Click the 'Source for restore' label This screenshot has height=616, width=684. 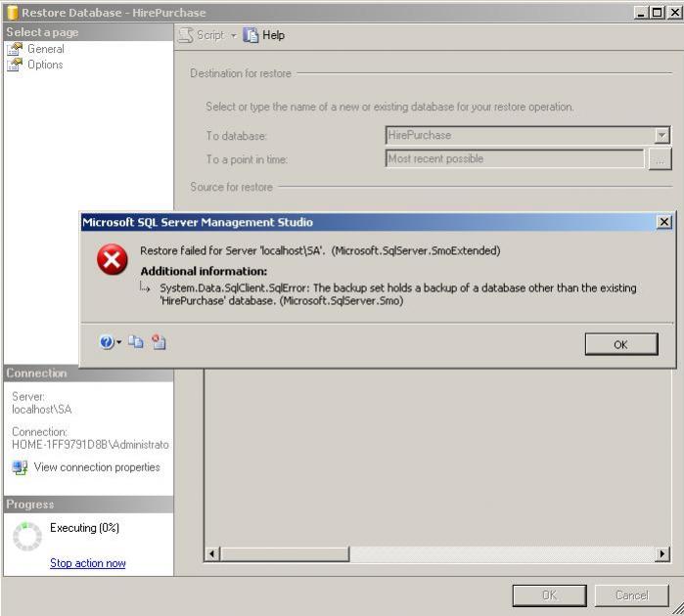coord(232,187)
